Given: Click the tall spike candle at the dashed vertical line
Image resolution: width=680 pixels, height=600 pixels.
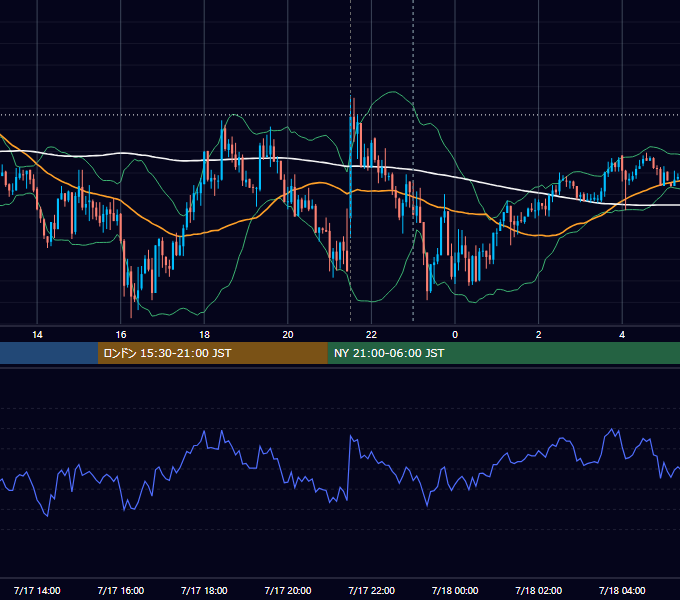Looking at the screenshot, I should point(350,165).
